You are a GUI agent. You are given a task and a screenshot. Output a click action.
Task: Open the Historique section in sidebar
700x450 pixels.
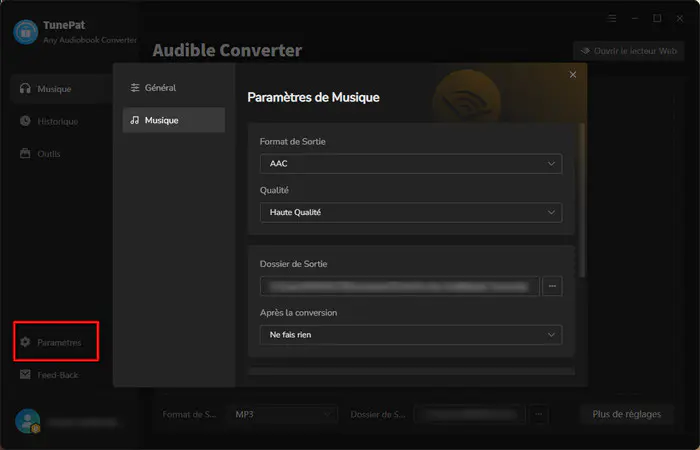point(49,121)
